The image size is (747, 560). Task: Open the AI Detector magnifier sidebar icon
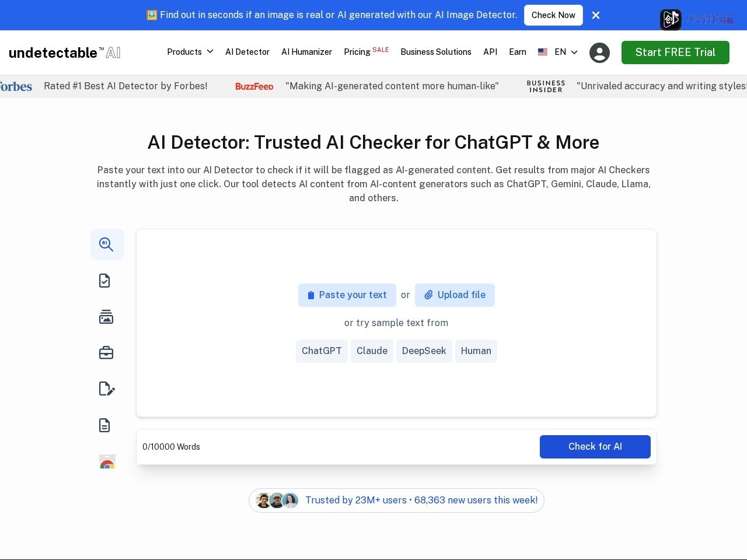point(107,244)
